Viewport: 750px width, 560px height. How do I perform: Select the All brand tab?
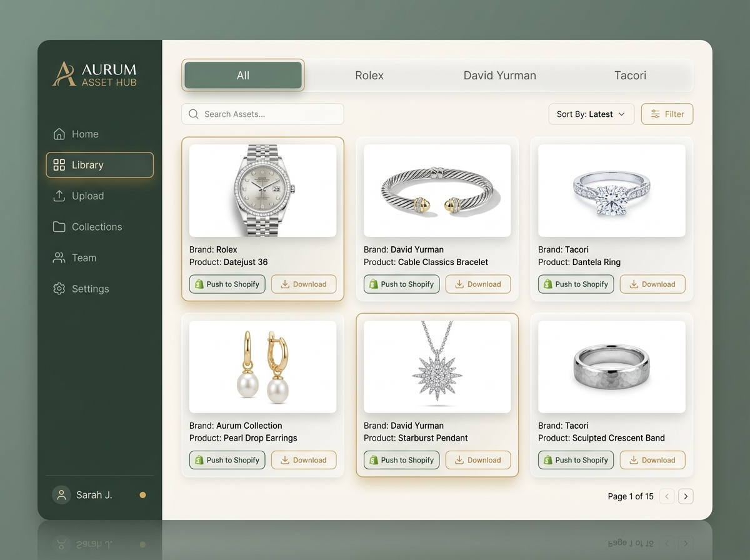(243, 75)
